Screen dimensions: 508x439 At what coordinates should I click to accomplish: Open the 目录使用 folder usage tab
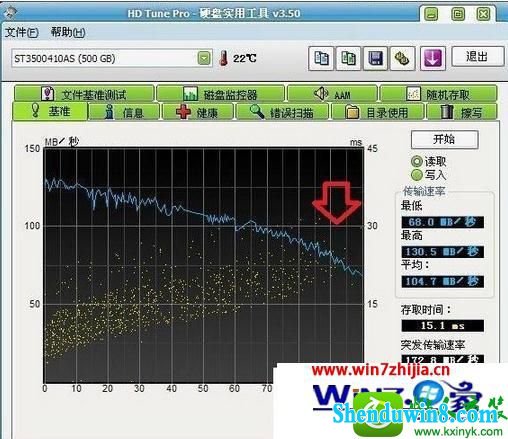[377, 112]
